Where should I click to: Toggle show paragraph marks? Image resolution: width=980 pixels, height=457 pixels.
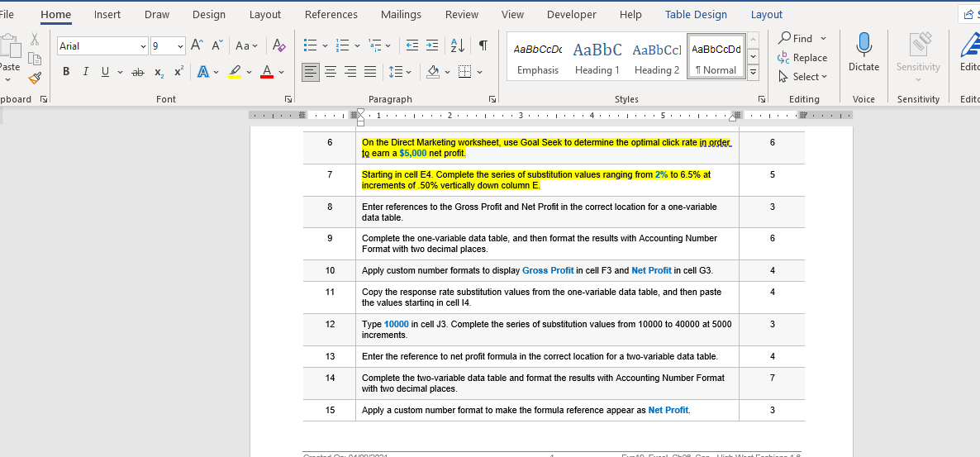483,45
